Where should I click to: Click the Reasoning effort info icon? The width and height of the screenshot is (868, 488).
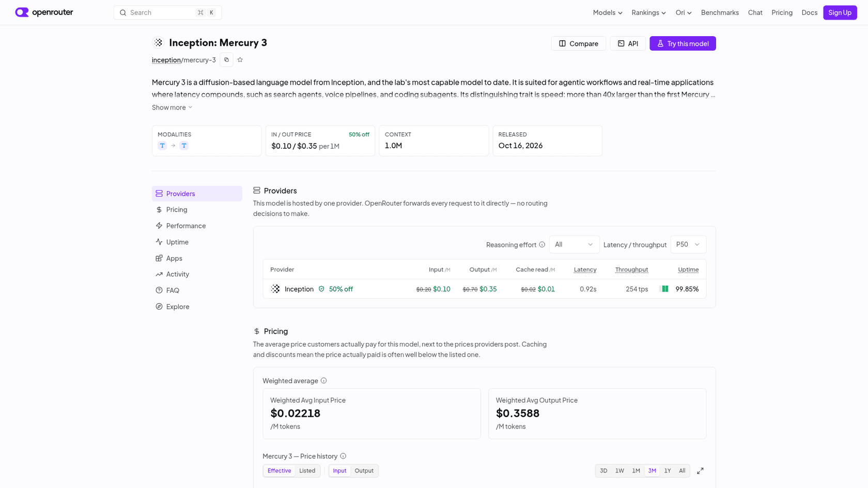(542, 245)
